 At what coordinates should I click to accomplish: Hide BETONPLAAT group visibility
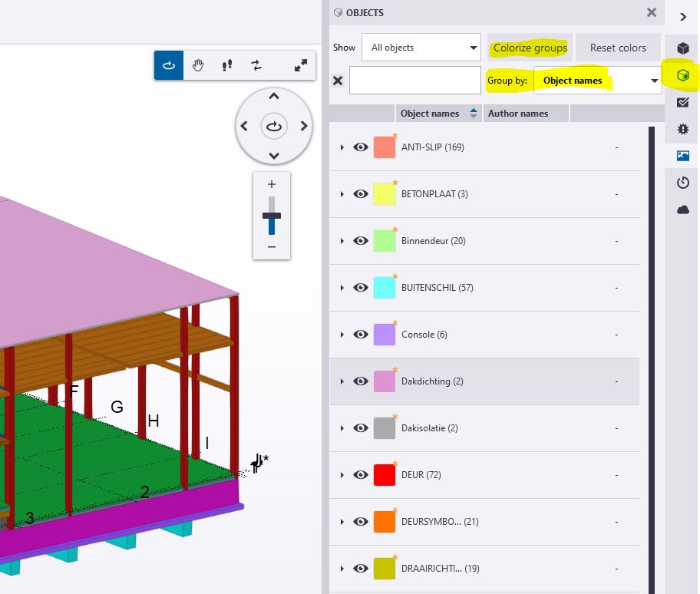click(x=361, y=194)
